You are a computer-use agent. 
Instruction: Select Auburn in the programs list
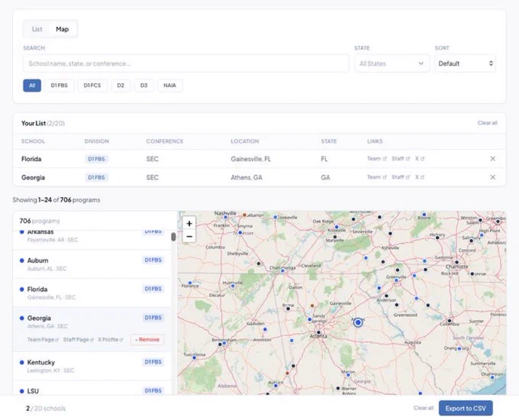point(92,264)
